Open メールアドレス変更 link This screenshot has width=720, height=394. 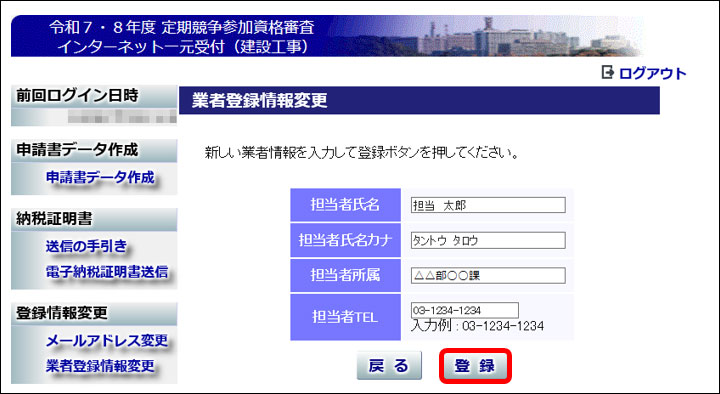point(107,341)
